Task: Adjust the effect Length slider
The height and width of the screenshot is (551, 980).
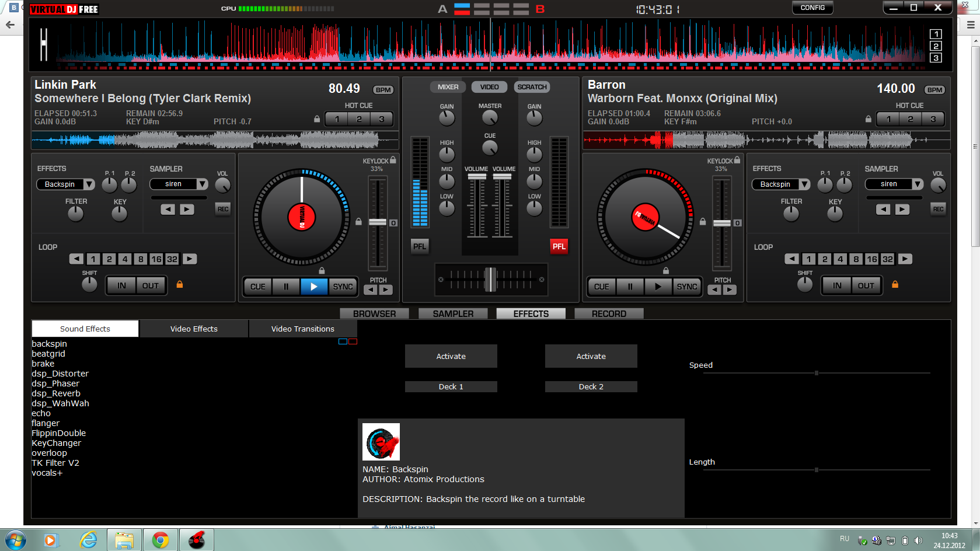Action: pos(816,469)
